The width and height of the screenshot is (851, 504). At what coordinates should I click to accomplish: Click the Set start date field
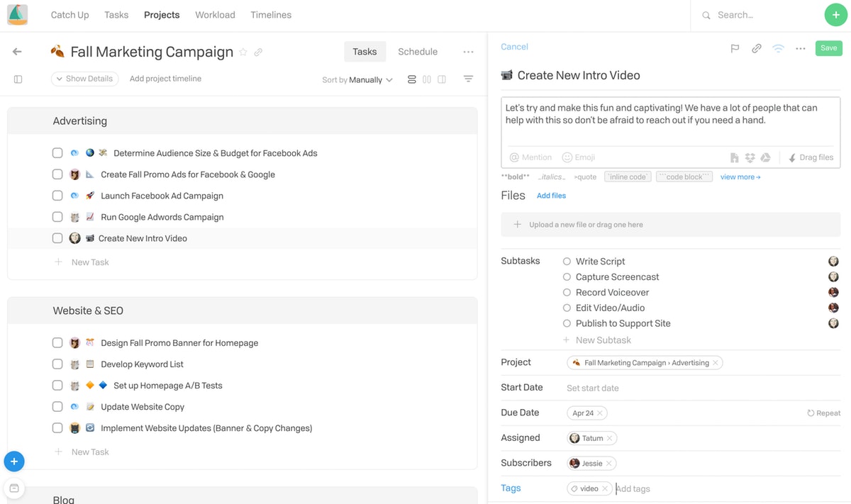point(593,388)
